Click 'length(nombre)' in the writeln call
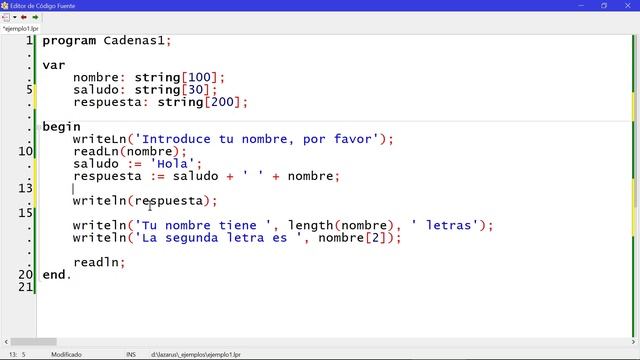This screenshot has width=640, height=360. click(341, 225)
